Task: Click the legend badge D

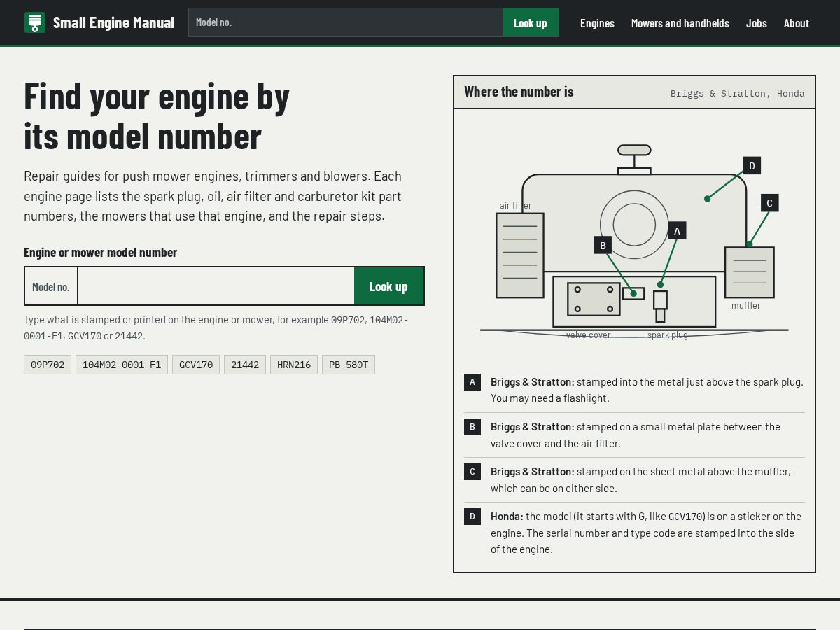Action: coord(472,517)
